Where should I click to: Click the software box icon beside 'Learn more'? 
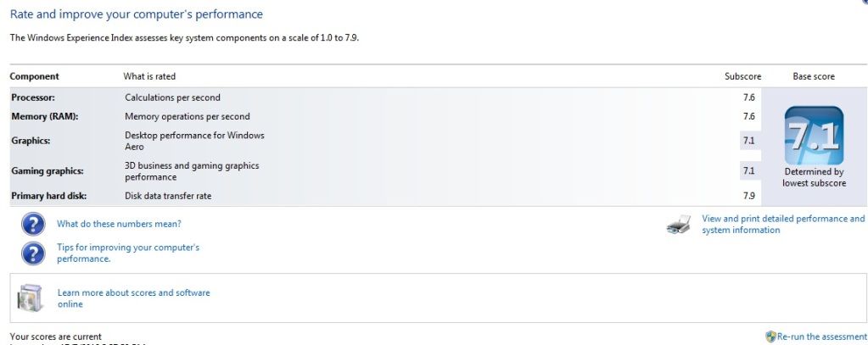click(x=31, y=298)
